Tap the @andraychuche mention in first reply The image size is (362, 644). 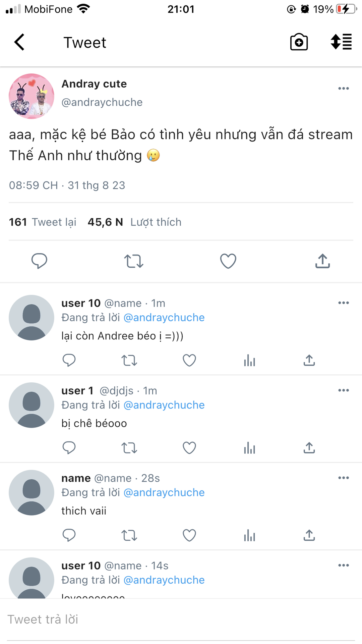164,317
